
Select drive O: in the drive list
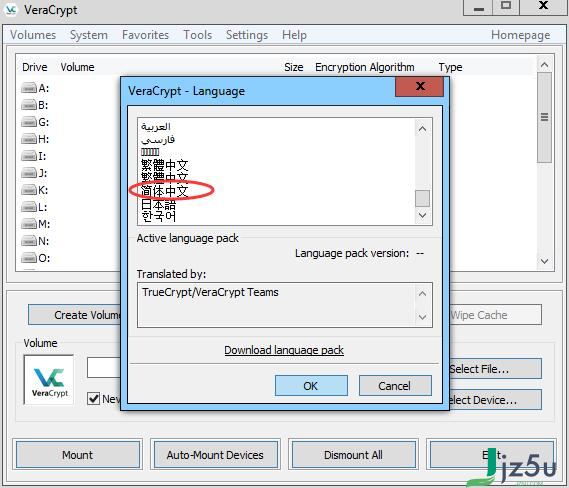pos(36,258)
